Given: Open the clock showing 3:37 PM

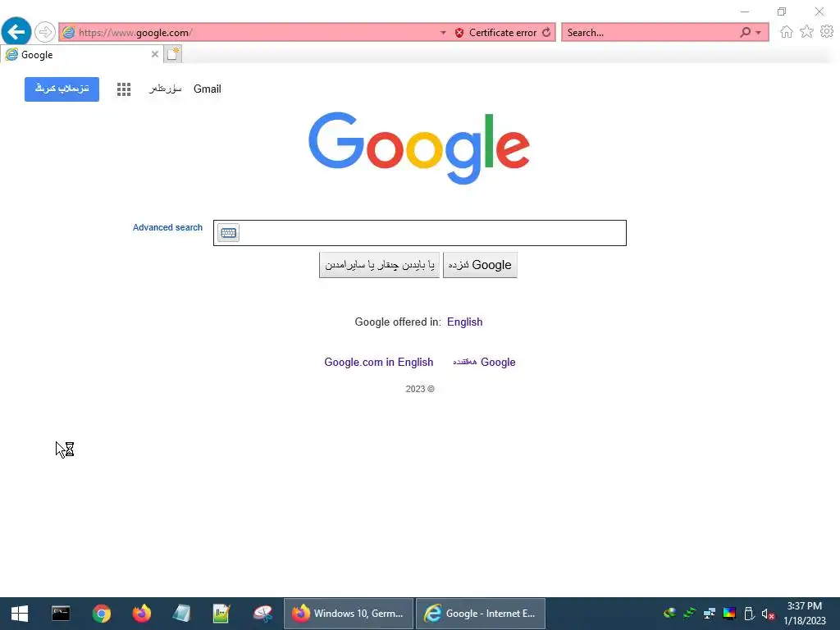Looking at the screenshot, I should click(x=805, y=614).
